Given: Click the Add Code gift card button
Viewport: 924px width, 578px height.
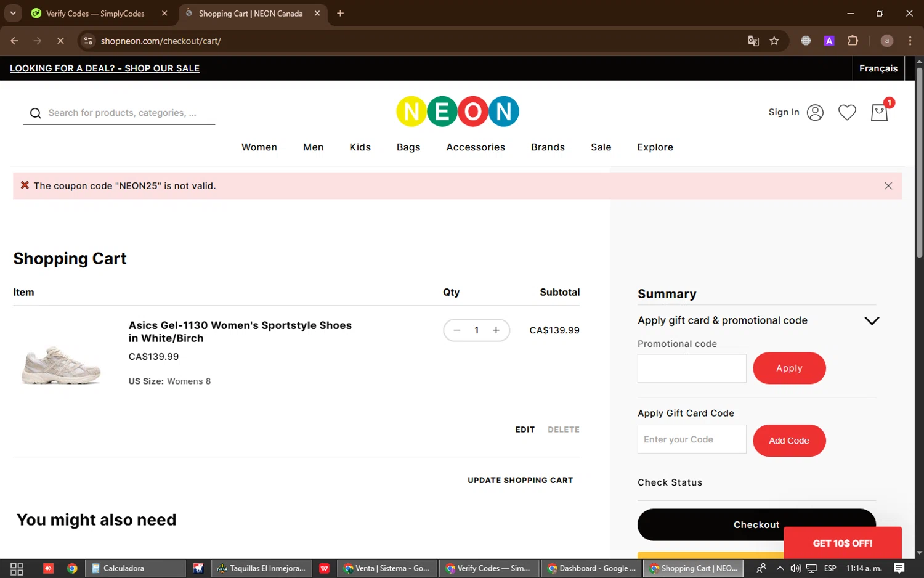Looking at the screenshot, I should point(789,441).
